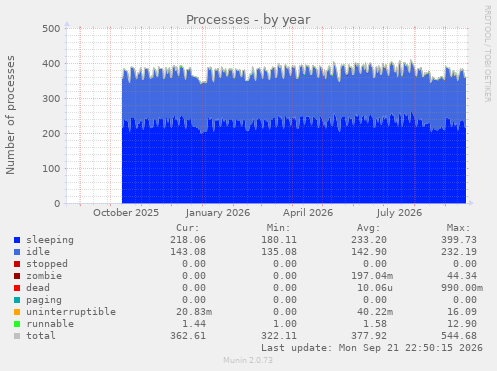The width and height of the screenshot is (497, 371).
Task: Click the 'Min:' column header
Action: (x=278, y=228)
